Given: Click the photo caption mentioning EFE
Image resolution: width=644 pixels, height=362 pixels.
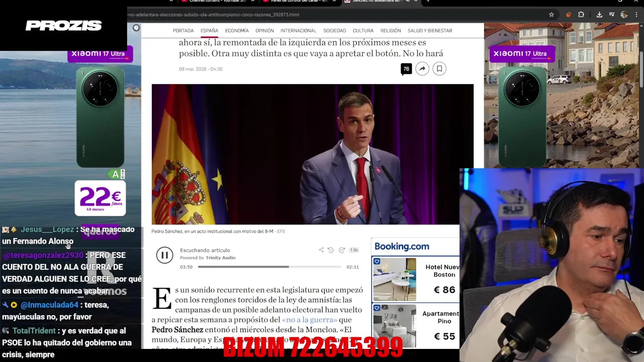Looking at the screenshot, I should (x=218, y=231).
